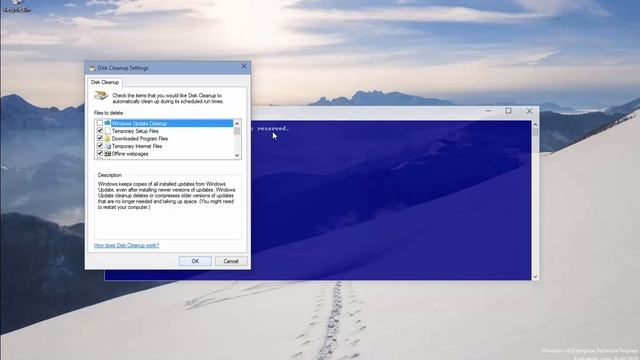This screenshot has height=360, width=640.
Task: Uncheck the Temporary Setup Files checkbox
Action: click(x=100, y=131)
